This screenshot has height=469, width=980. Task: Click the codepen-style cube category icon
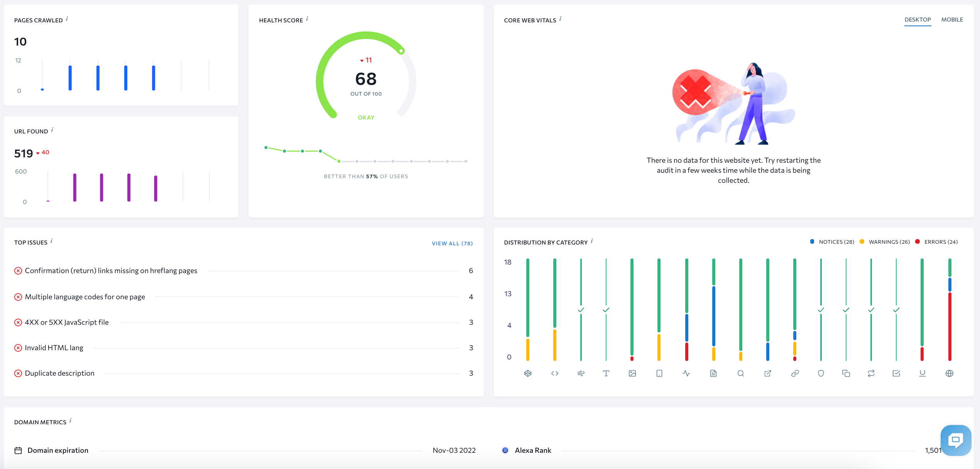[528, 373]
